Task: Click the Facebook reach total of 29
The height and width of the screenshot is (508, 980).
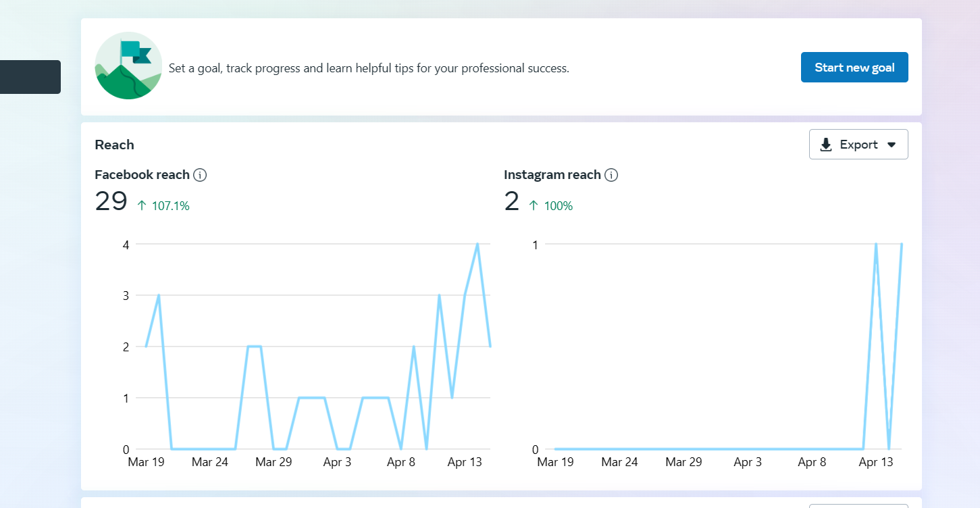Action: click(x=111, y=201)
